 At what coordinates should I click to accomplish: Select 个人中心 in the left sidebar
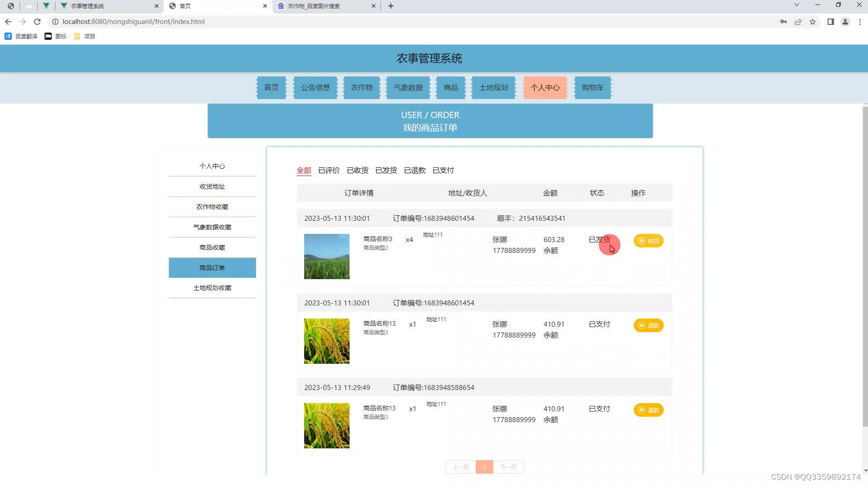coord(212,166)
